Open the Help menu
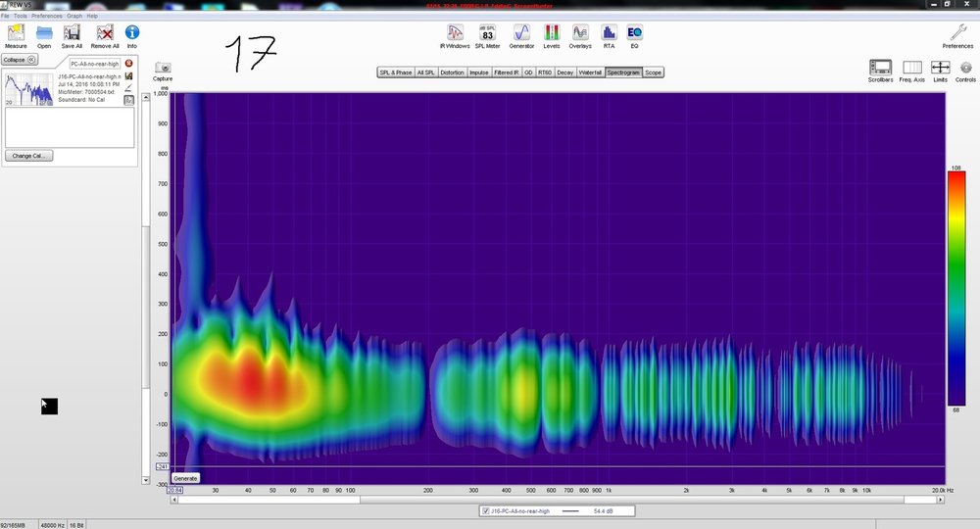Image resolution: width=980 pixels, height=529 pixels. [x=92, y=16]
